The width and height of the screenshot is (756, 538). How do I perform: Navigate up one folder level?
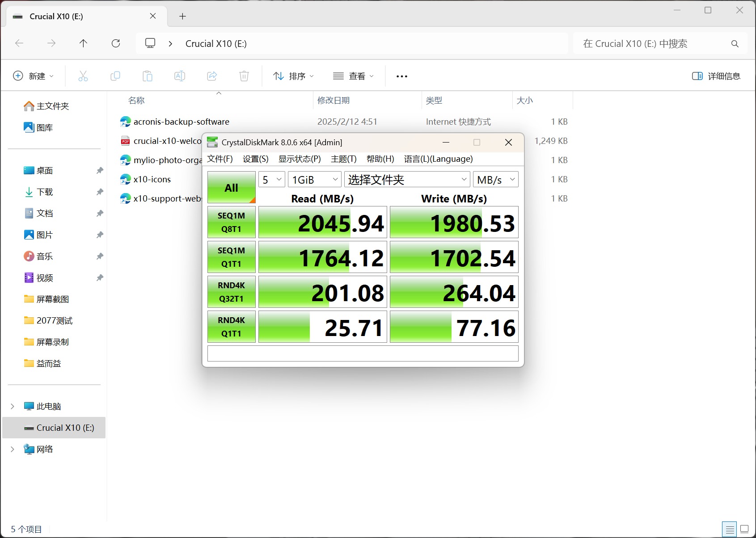click(x=83, y=43)
